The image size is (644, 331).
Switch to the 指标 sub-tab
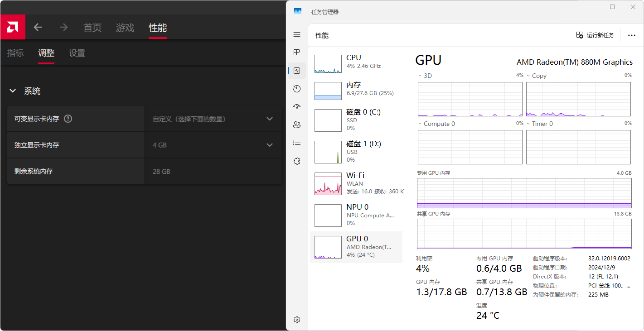coord(15,53)
